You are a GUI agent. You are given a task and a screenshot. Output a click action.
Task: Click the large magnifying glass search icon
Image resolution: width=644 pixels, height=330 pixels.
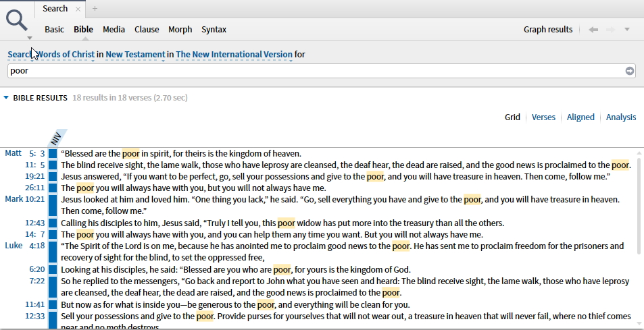click(17, 20)
